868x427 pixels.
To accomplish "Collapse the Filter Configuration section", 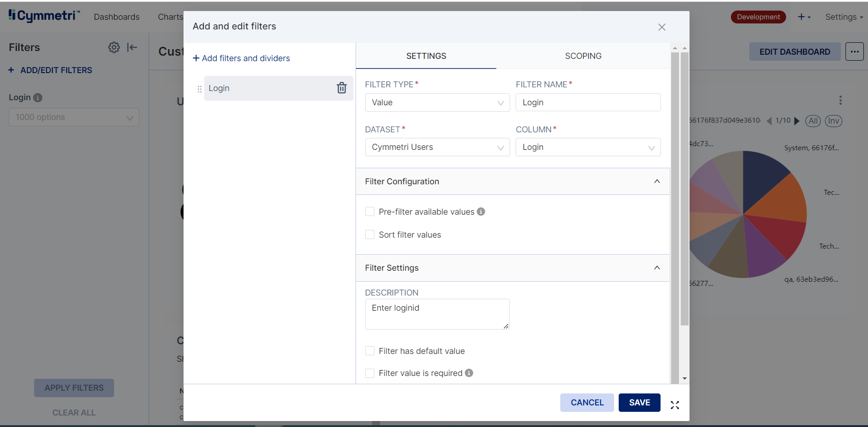I will tap(656, 182).
